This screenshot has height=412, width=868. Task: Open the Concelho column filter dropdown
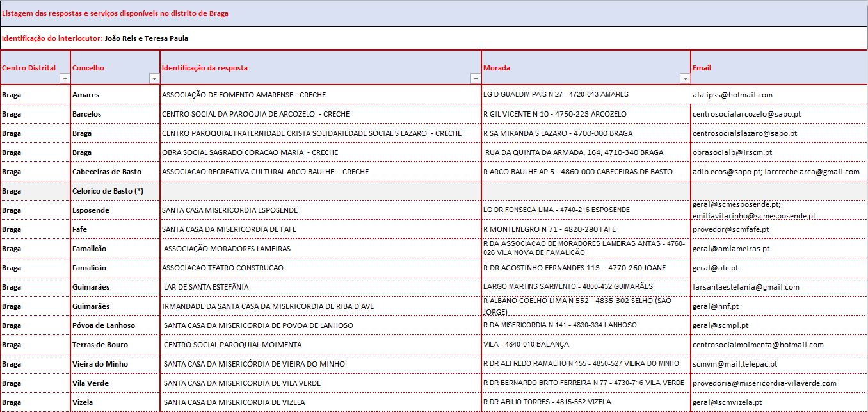tap(154, 78)
